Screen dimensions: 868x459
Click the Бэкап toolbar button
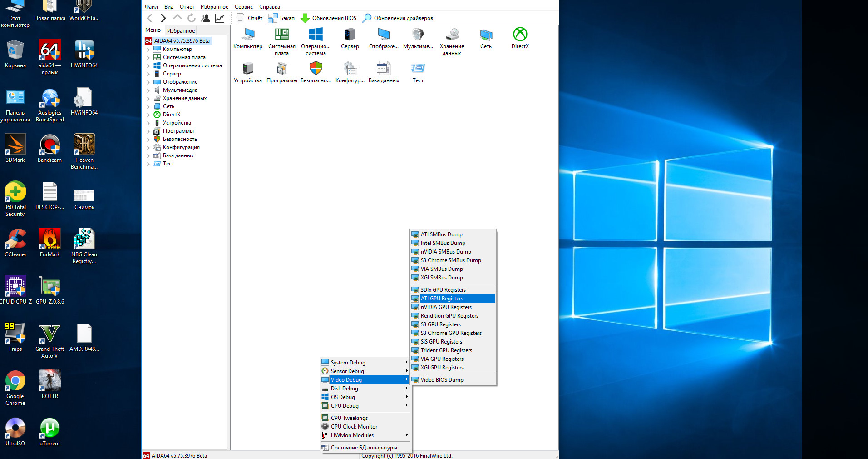(281, 18)
